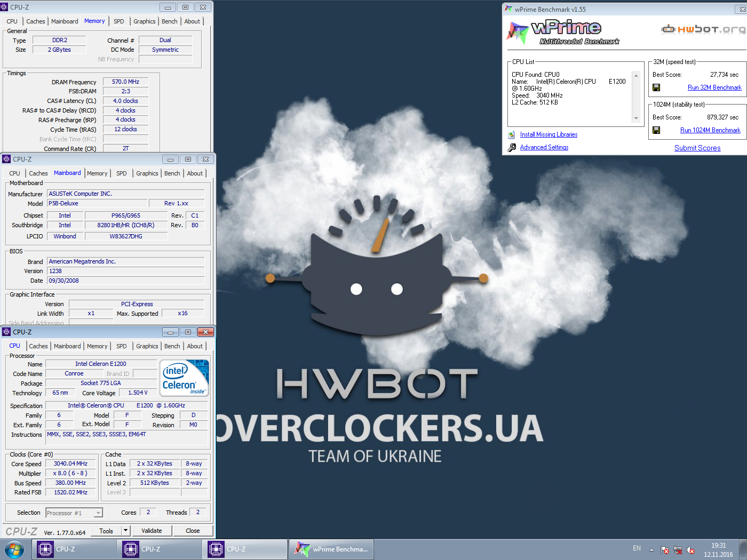Click the first CPU-Z taskbar button
The height and width of the screenshot is (560, 747).
[x=75, y=549]
